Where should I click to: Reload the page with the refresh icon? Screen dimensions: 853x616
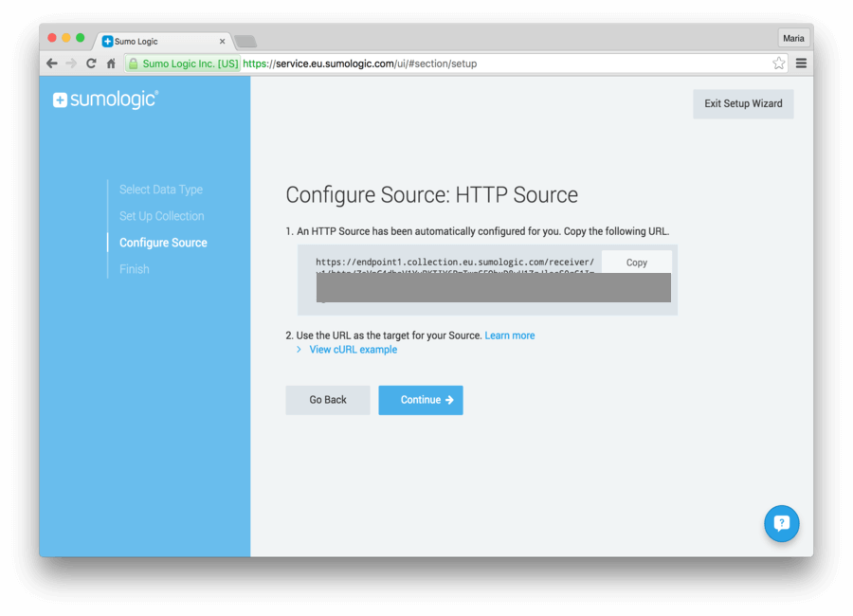click(91, 63)
